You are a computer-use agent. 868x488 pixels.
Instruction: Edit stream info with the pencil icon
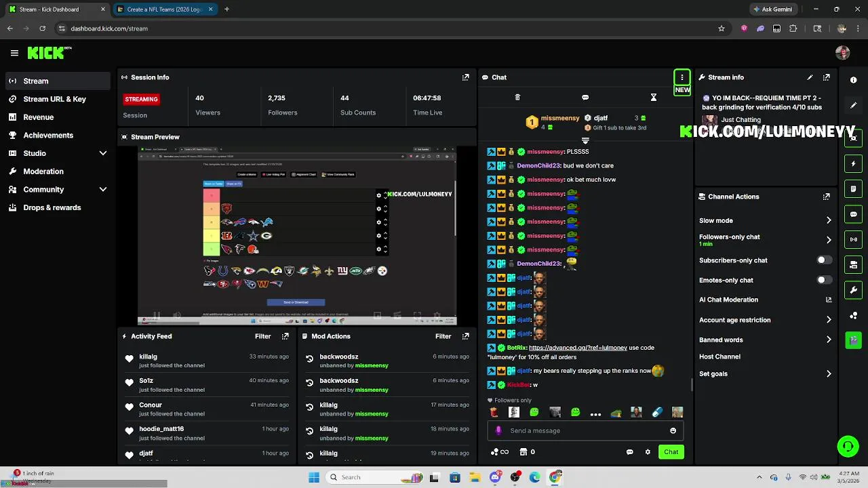point(810,77)
